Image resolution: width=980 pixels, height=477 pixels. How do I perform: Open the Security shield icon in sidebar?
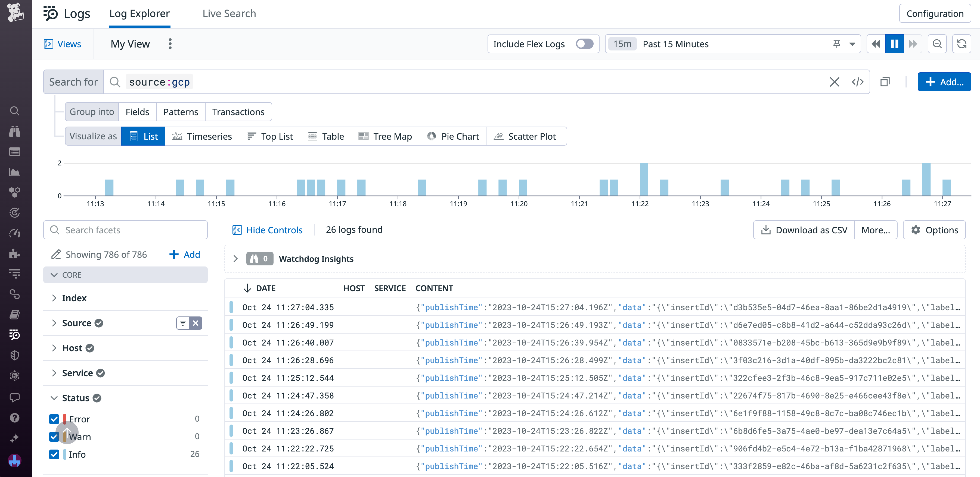(x=15, y=355)
